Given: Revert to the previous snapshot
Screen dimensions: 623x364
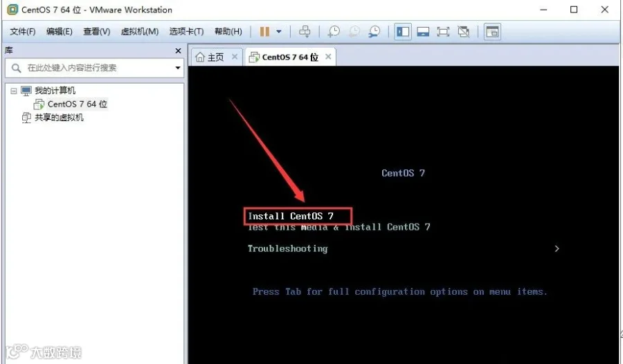Looking at the screenshot, I should (x=354, y=31).
